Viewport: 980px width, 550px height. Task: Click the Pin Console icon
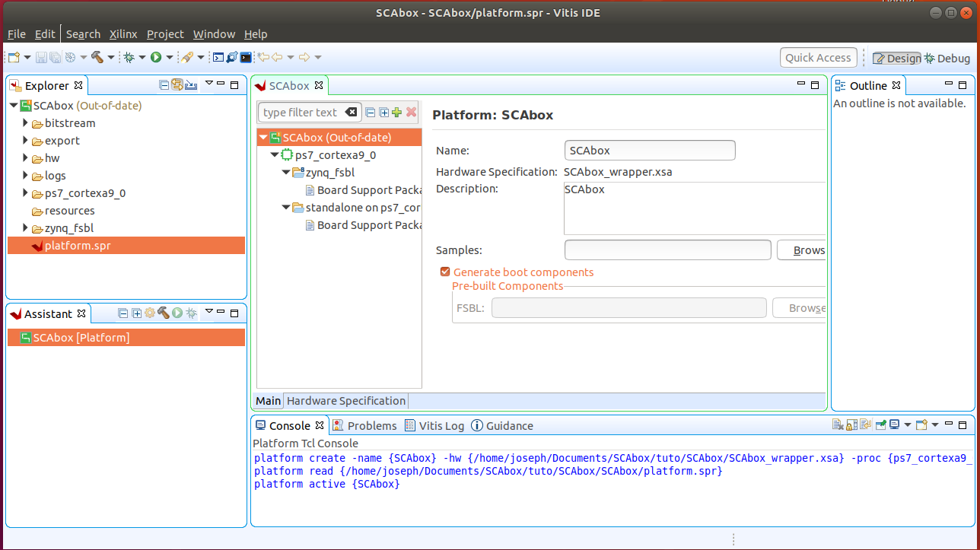pyautogui.click(x=880, y=425)
